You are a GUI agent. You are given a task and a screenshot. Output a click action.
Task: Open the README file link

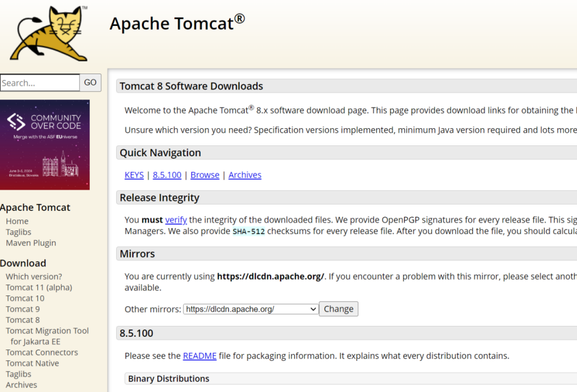200,356
